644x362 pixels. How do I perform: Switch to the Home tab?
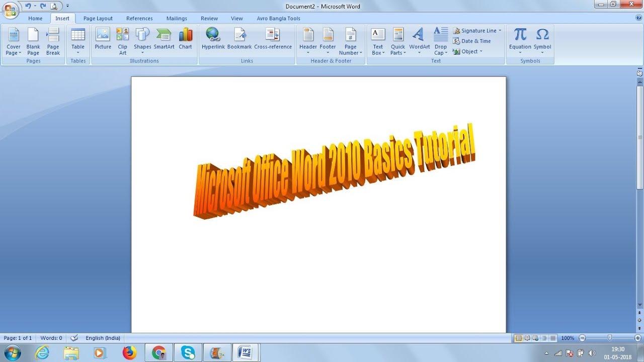35,19
